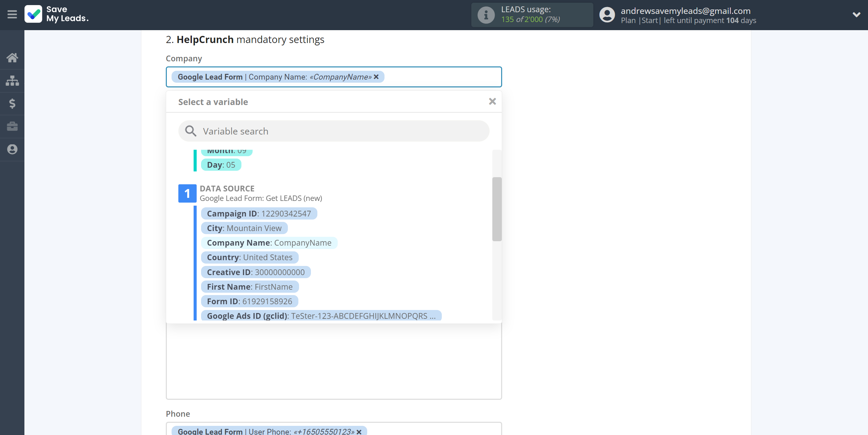Remove the Company Name variable tag
868x435 pixels.
[376, 77]
